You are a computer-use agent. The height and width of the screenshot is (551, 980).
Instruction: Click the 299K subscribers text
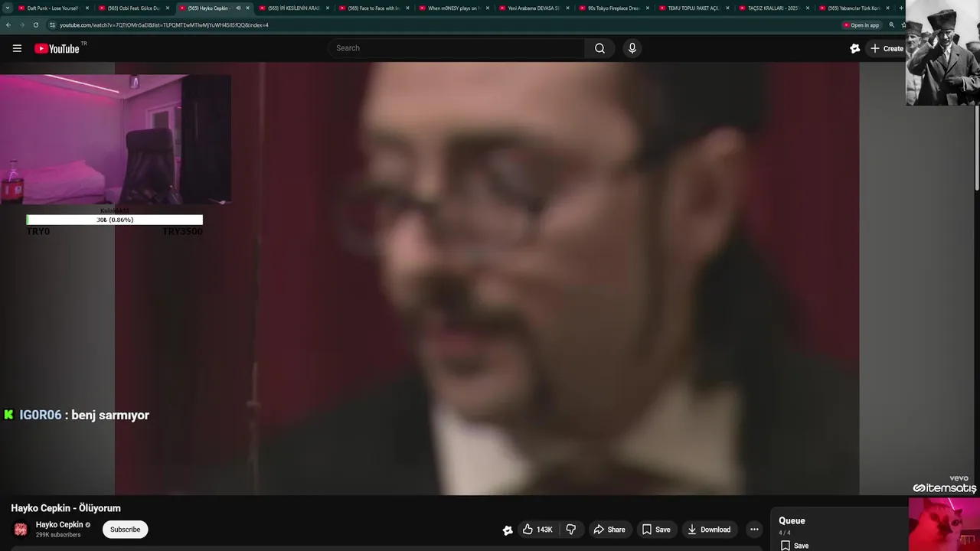[58, 535]
